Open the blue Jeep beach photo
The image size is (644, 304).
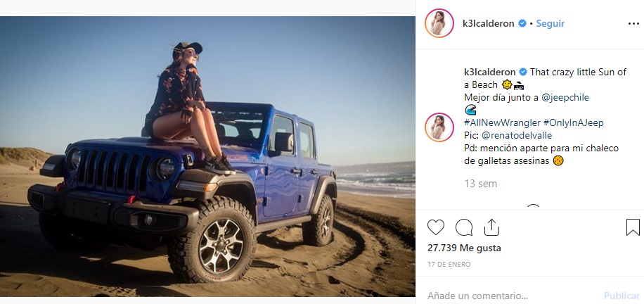point(207,156)
